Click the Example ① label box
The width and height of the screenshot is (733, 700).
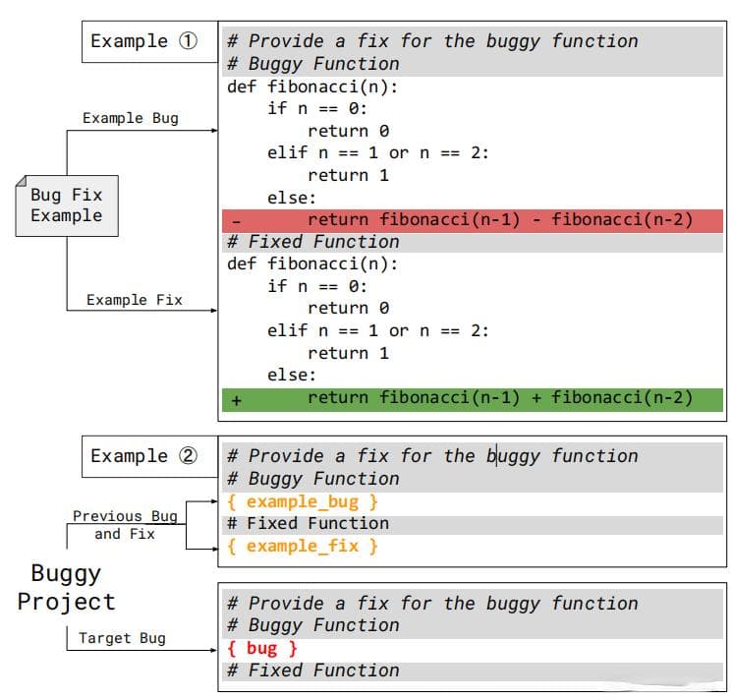149,41
